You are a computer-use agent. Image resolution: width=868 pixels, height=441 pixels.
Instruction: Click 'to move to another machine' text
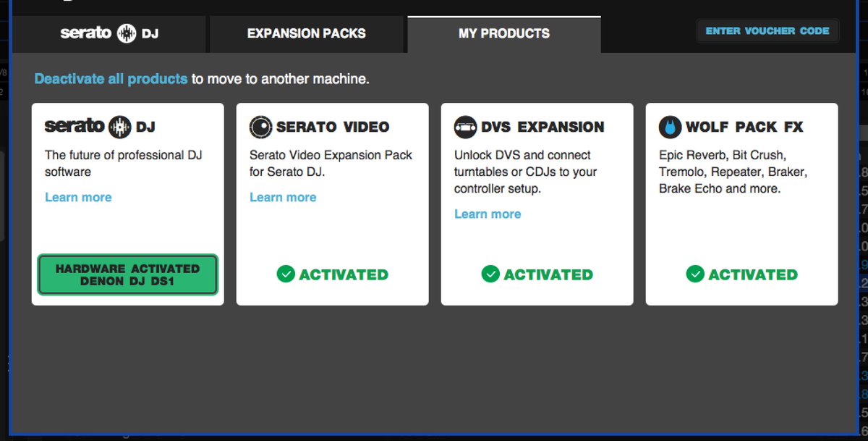coord(281,79)
